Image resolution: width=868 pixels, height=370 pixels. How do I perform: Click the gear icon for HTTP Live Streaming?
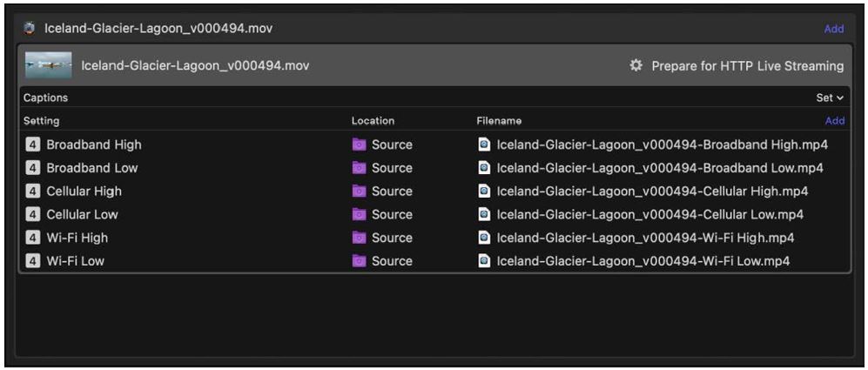click(x=636, y=65)
